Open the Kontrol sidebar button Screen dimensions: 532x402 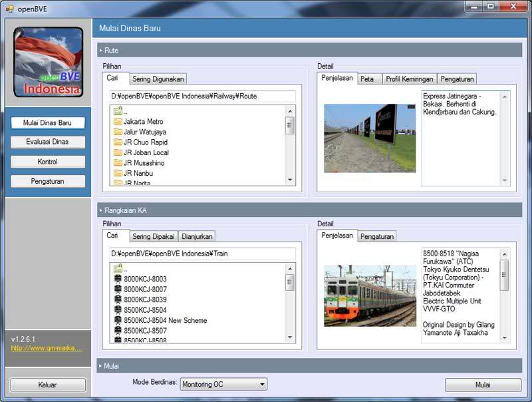(x=47, y=162)
